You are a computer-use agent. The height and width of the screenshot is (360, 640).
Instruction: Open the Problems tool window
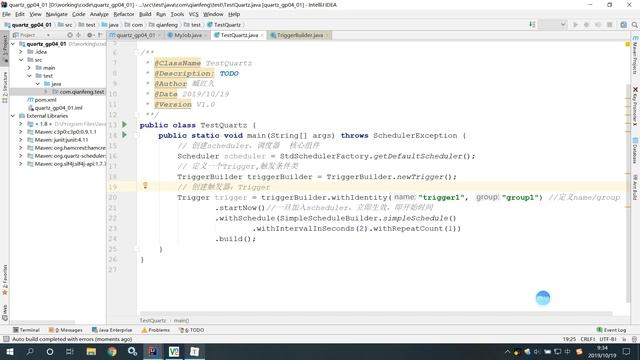tap(156, 330)
